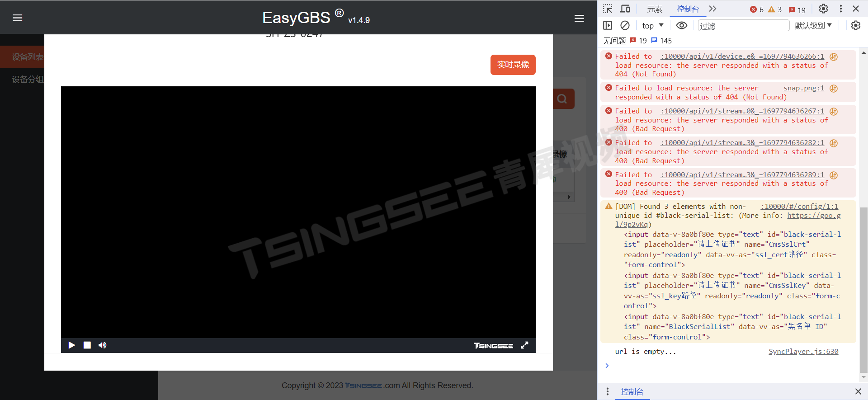Click network icon beside snap.png error
This screenshot has height=400, width=868.
[x=834, y=89]
